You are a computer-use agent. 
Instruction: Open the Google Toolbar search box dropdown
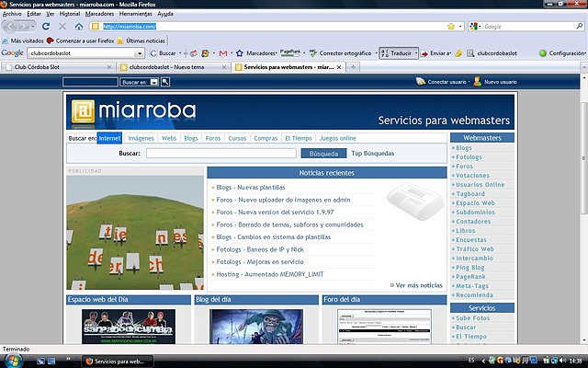pyautogui.click(x=140, y=53)
